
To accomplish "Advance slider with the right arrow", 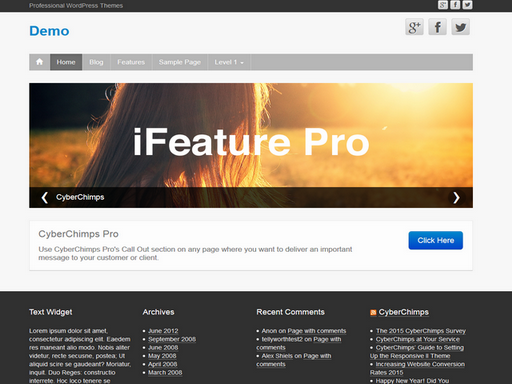I will point(456,197).
